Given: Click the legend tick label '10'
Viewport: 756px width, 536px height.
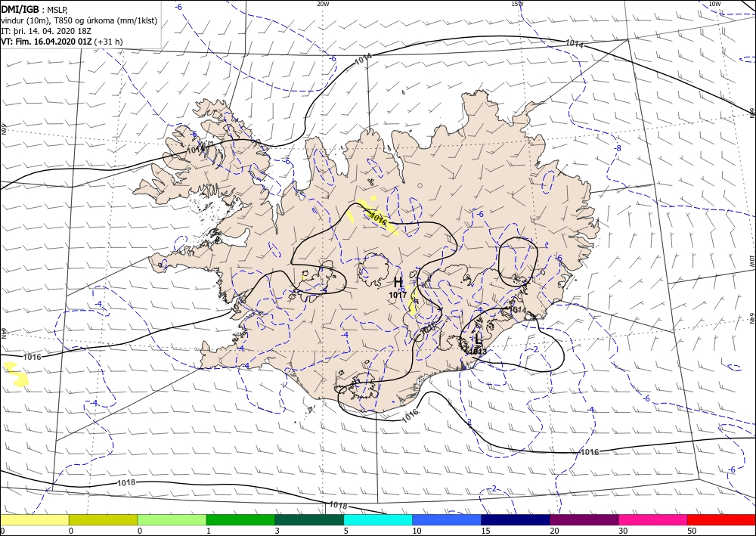Looking at the screenshot, I should (417, 531).
